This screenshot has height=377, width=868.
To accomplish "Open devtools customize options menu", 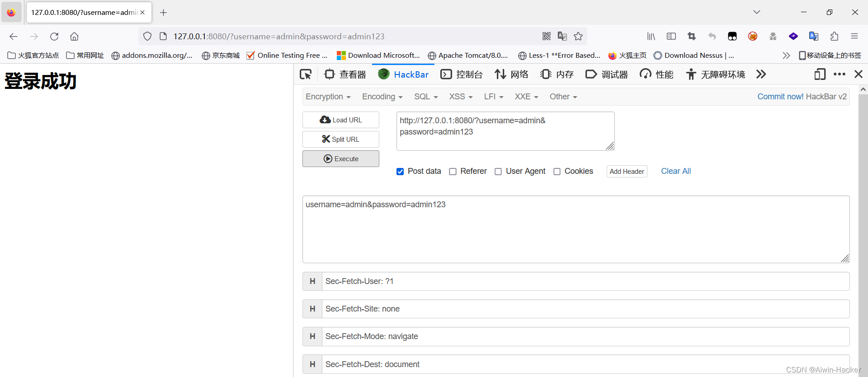I will point(840,74).
